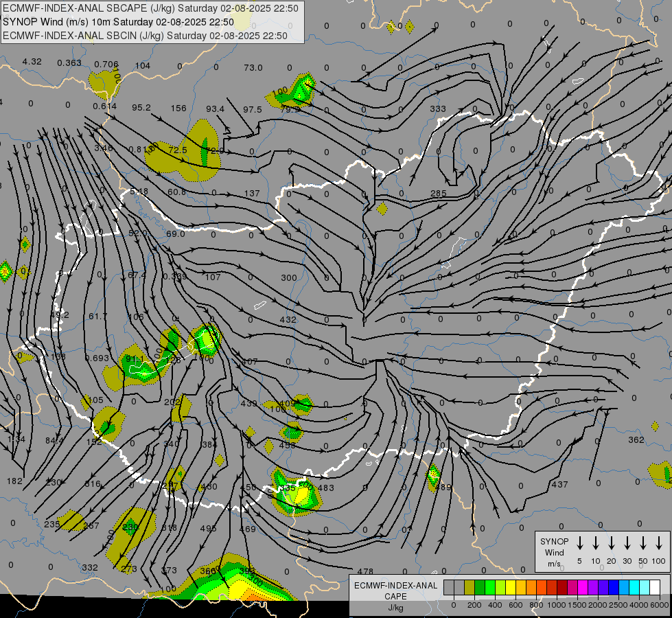Click the 30 m/s wind arrow in legend
Screen dimensions: 672x618
click(627, 542)
